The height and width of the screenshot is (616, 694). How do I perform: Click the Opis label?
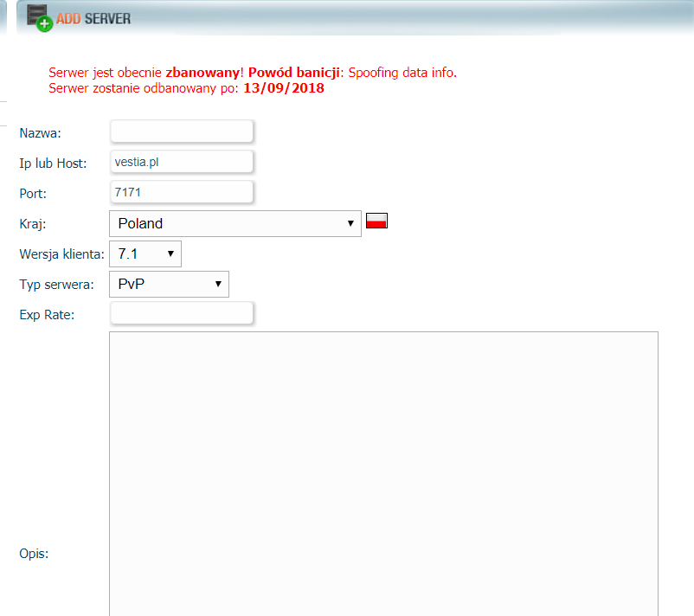[x=34, y=554]
